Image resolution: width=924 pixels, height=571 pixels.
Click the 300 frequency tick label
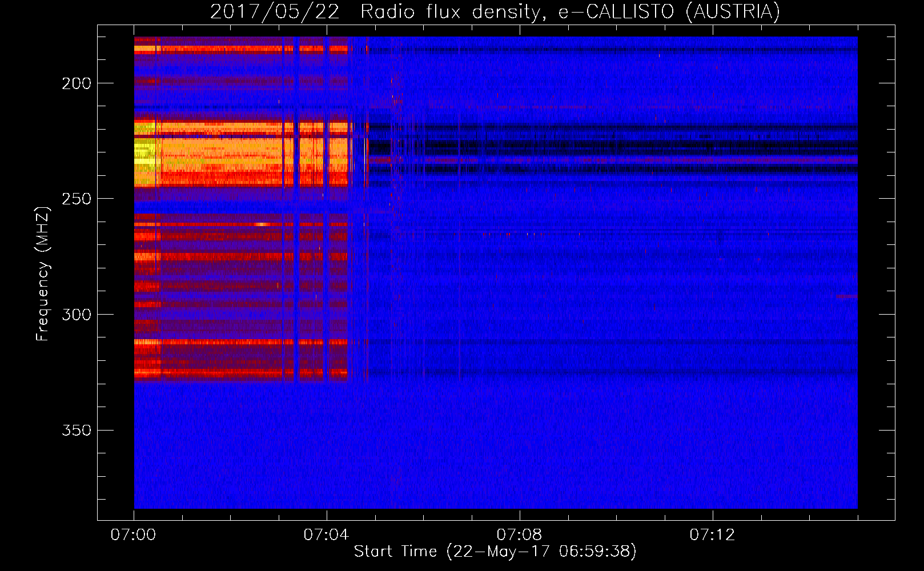(x=77, y=315)
